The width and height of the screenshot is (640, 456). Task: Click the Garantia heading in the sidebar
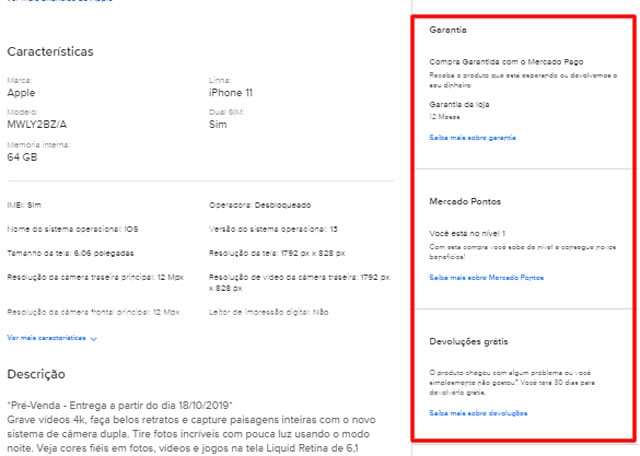[448, 30]
